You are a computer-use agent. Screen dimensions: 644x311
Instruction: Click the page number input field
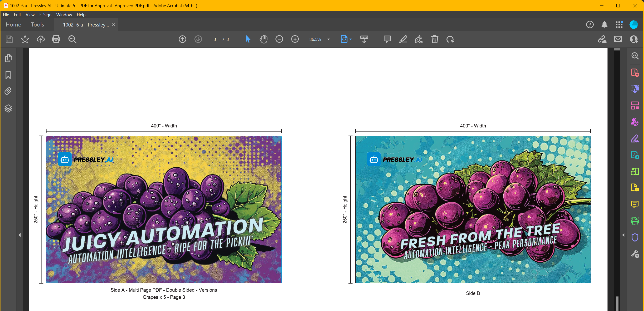click(x=215, y=40)
